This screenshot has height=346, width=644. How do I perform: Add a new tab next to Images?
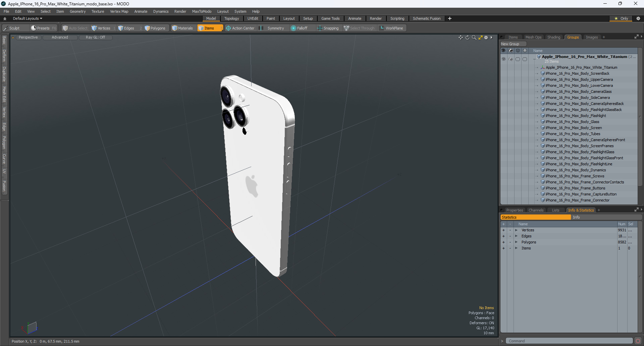click(604, 37)
